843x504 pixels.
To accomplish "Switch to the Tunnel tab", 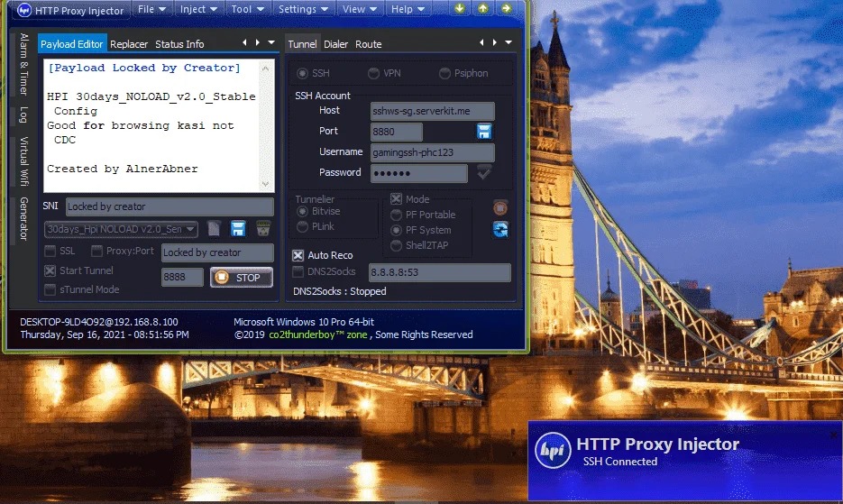I will click(x=302, y=44).
